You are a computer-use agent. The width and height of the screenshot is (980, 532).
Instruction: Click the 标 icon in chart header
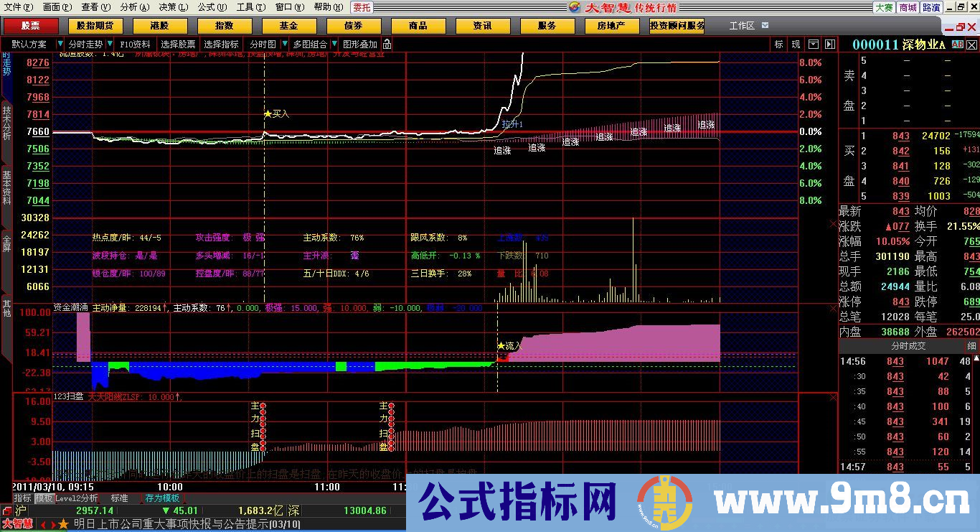click(x=778, y=45)
